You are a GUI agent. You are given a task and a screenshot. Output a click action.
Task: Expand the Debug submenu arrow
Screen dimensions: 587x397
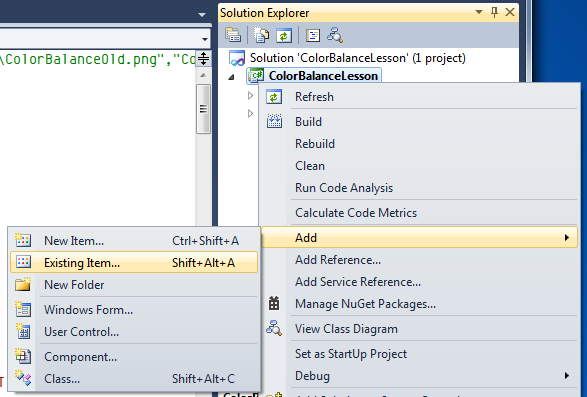[567, 375]
